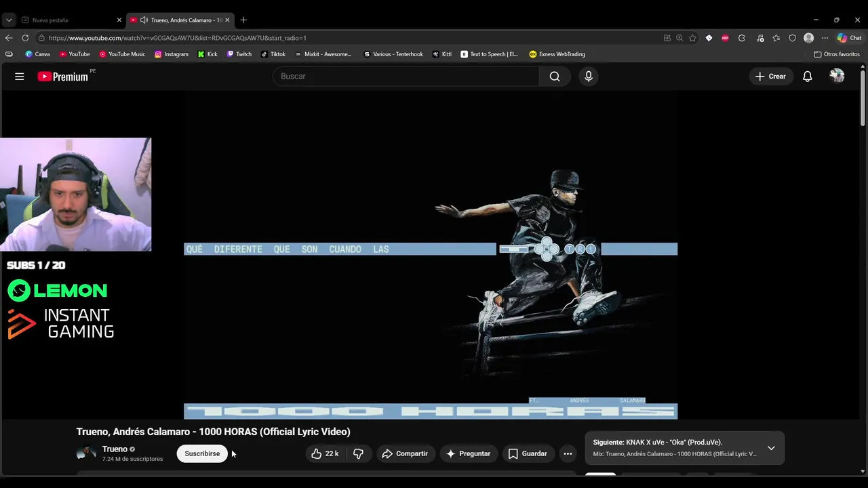Like the video with thumbs up
868x488 pixels.
coord(325,453)
